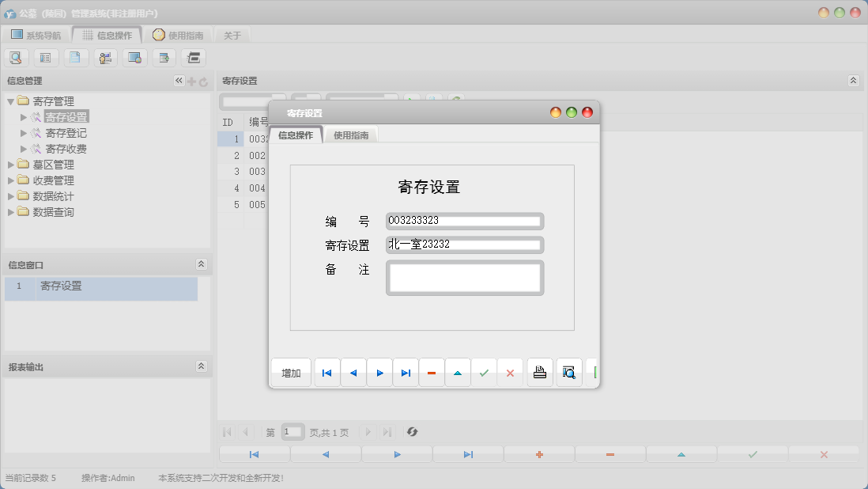
Task: Click red X cancel icon in dialog toolbar
Action: point(510,373)
